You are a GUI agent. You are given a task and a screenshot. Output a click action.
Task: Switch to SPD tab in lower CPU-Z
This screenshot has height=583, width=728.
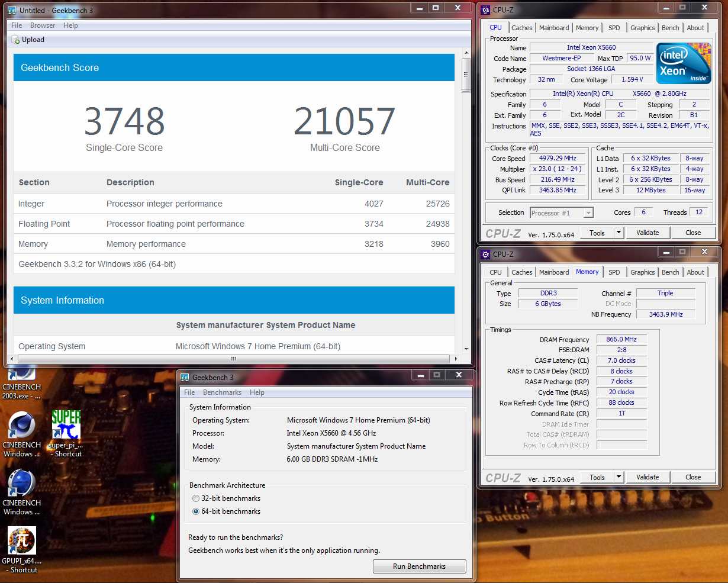[x=614, y=272]
